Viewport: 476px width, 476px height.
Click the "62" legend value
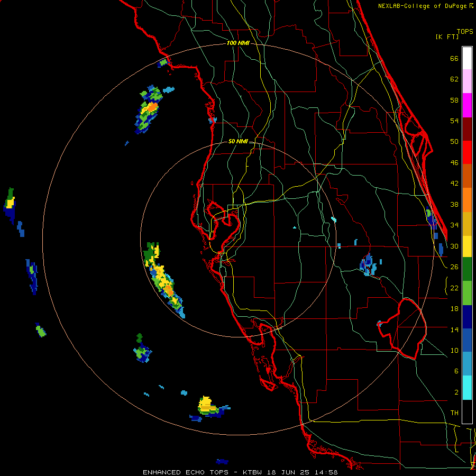(x=454, y=79)
